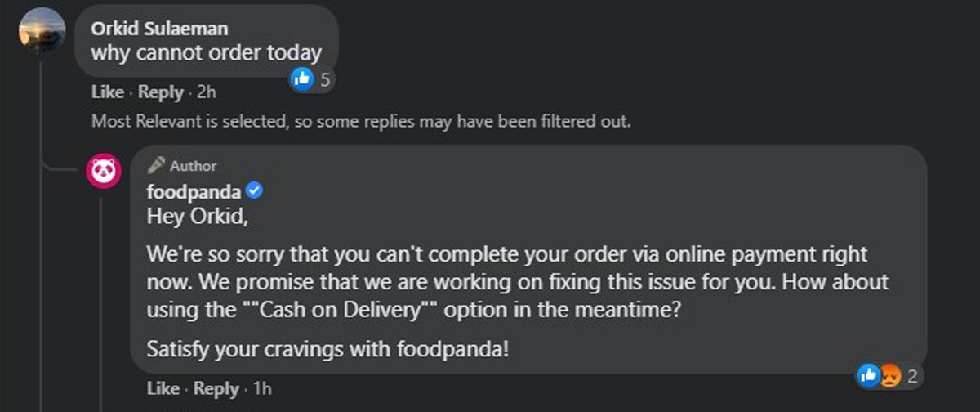Click the blue thumbs-up icon on Orkid's comment

302,78
